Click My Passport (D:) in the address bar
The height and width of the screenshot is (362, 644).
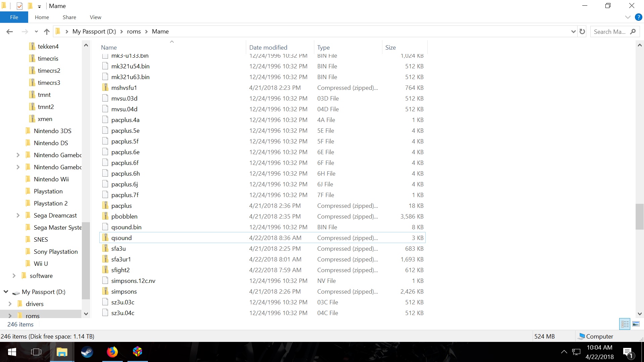(x=94, y=32)
